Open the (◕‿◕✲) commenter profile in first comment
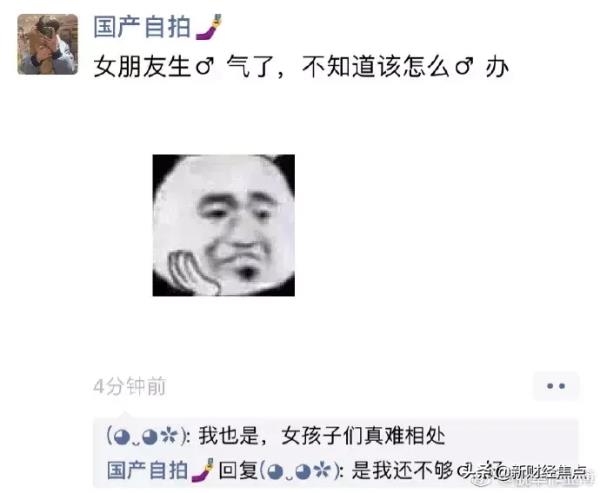 [x=148, y=436]
